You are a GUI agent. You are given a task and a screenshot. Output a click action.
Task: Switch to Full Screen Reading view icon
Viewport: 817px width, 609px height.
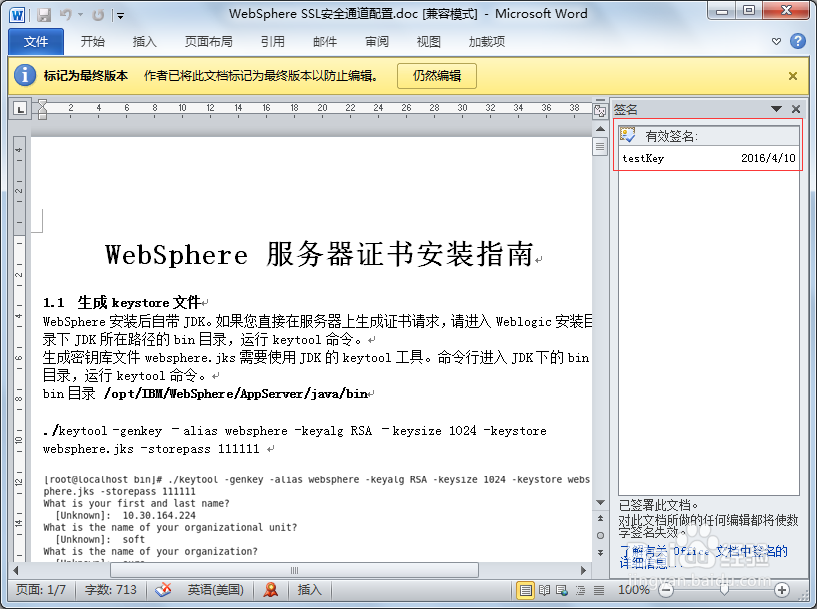pos(544,590)
